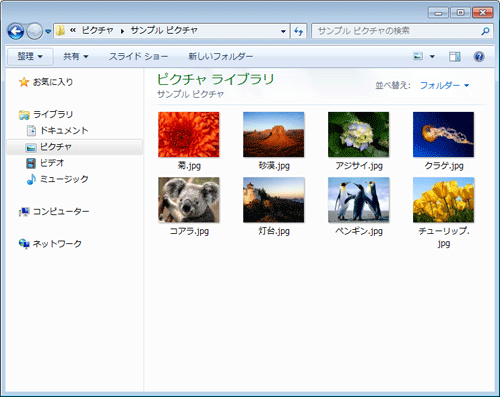Click the folder icon in address bar
Image resolution: width=500 pixels, height=397 pixels.
pos(61,31)
